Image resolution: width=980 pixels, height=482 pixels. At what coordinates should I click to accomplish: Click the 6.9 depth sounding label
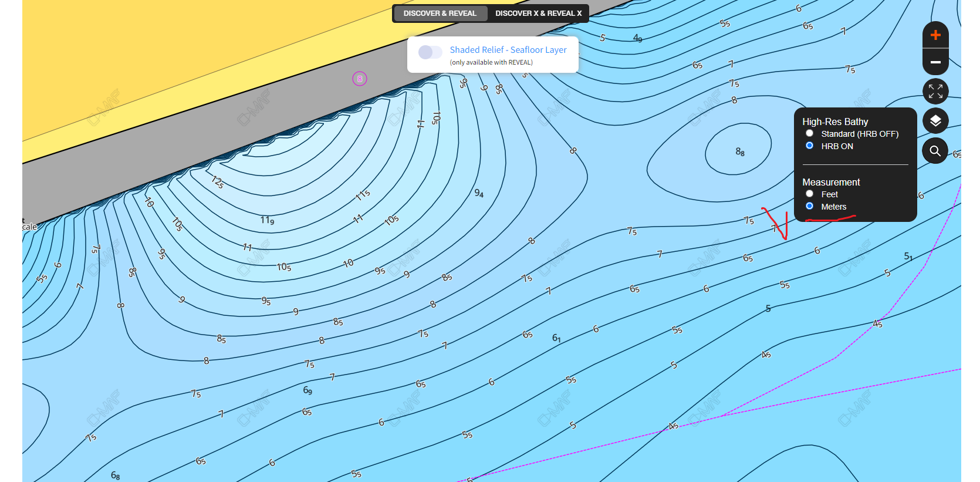(307, 390)
